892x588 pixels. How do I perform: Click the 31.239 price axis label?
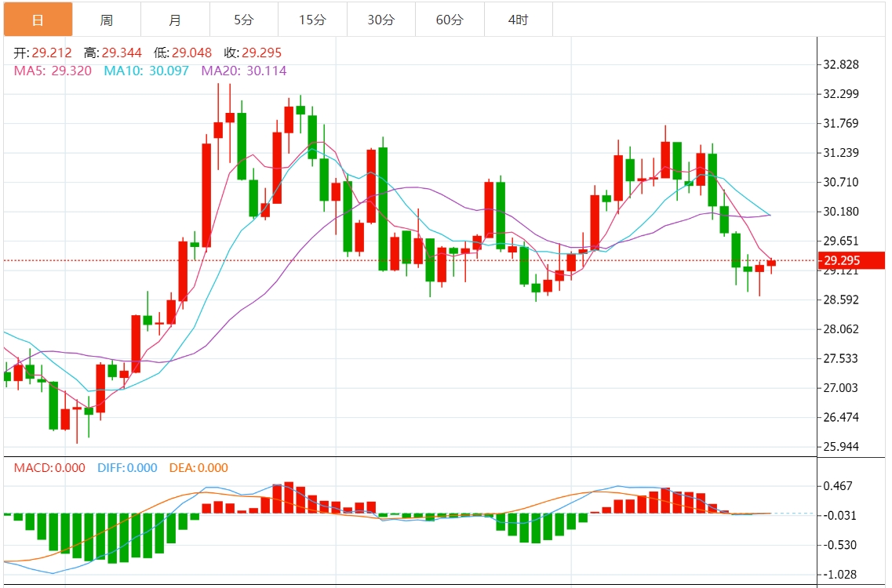pyautogui.click(x=841, y=153)
